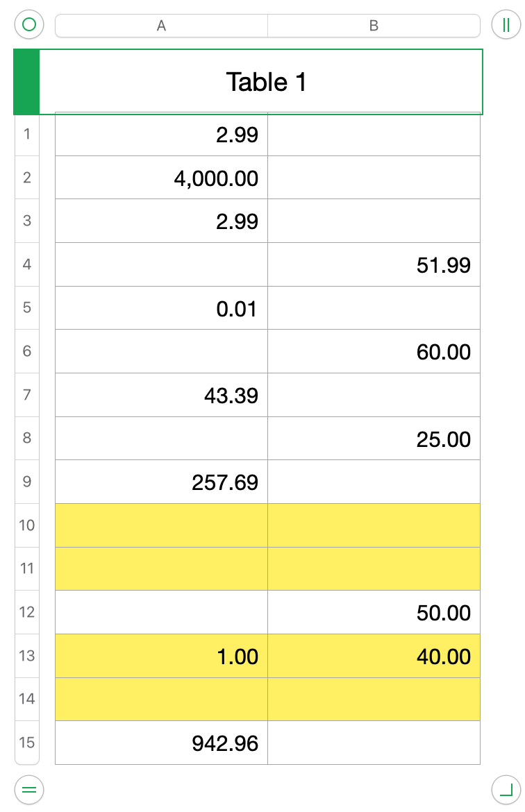Image resolution: width=525 pixels, height=812 pixels.
Task: Click the table resize corner handle
Action: pos(506,789)
